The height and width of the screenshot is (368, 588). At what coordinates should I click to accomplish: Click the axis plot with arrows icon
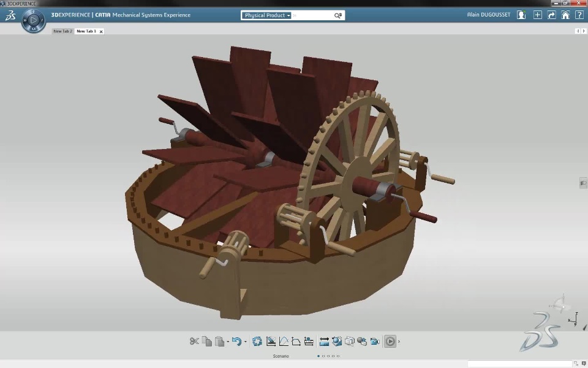[x=296, y=341]
